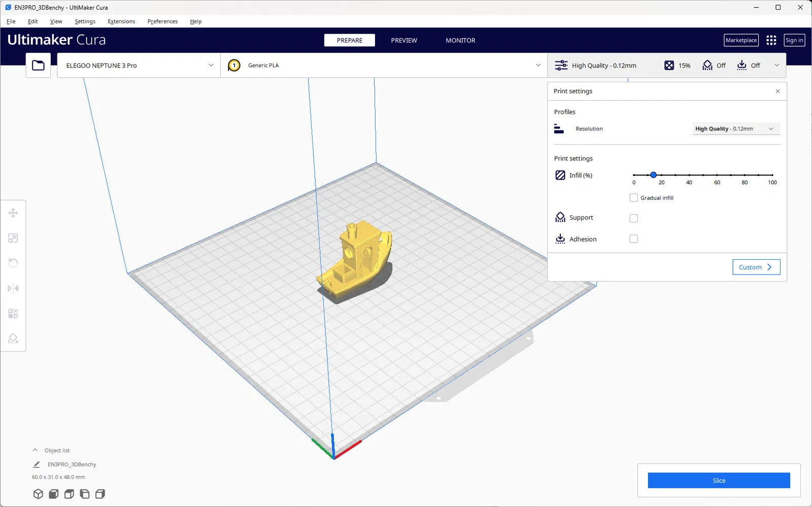Open the Generic PLA material dropdown
Image resolution: width=812 pixels, height=507 pixels.
(x=384, y=65)
